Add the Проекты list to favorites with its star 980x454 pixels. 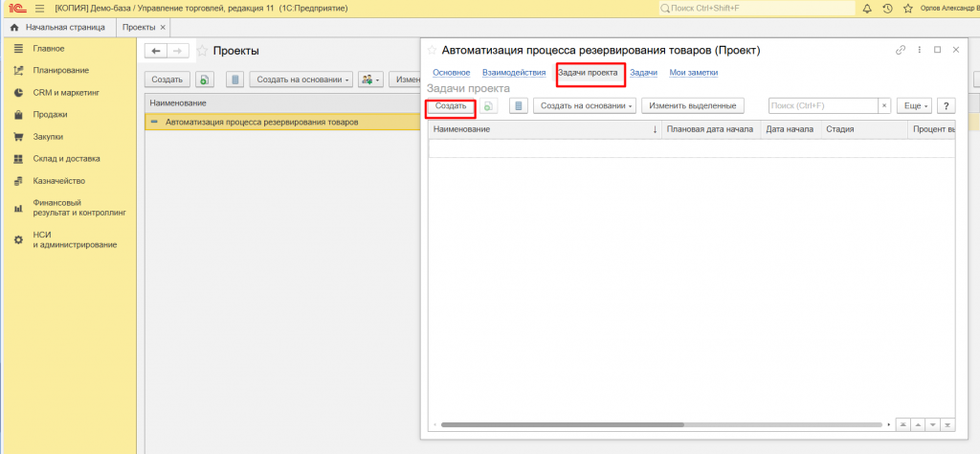point(202,51)
